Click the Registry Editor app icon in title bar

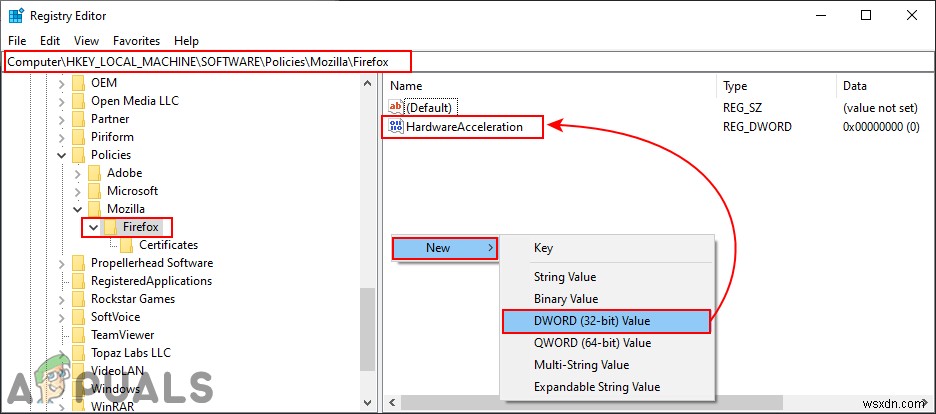coord(16,16)
